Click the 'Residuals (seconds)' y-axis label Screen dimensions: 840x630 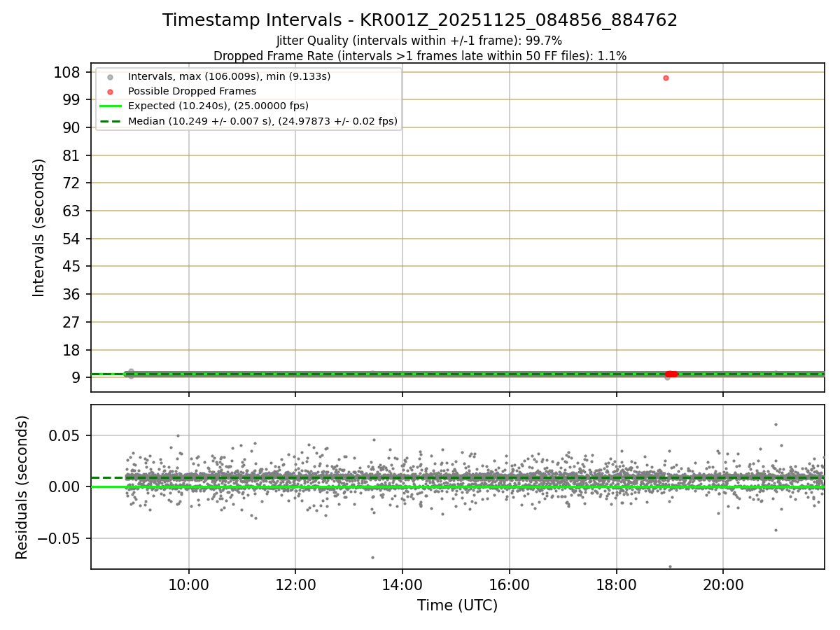22,487
